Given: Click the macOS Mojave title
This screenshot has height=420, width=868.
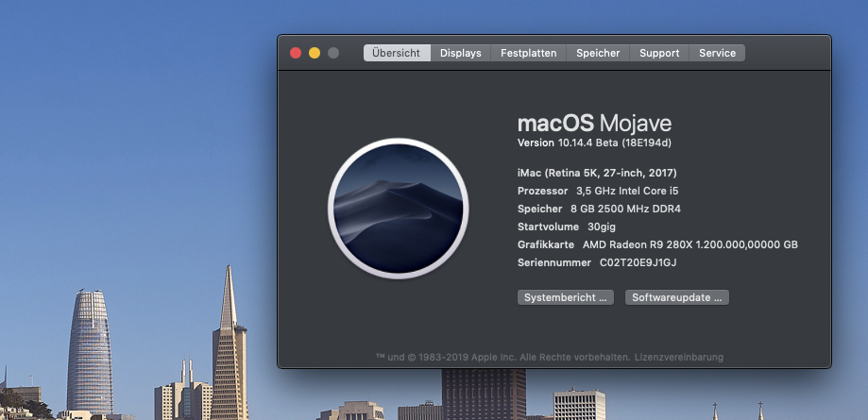Looking at the screenshot, I should click(x=594, y=123).
